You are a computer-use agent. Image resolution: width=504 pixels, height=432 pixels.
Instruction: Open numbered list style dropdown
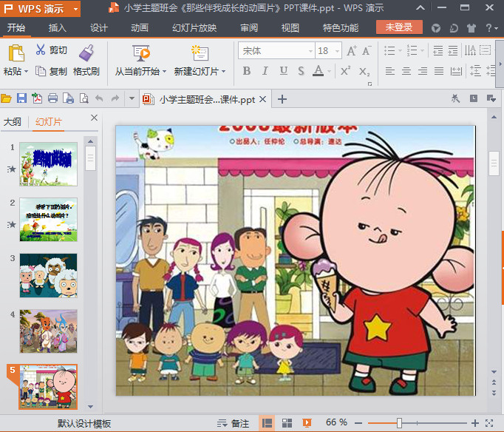point(423,50)
